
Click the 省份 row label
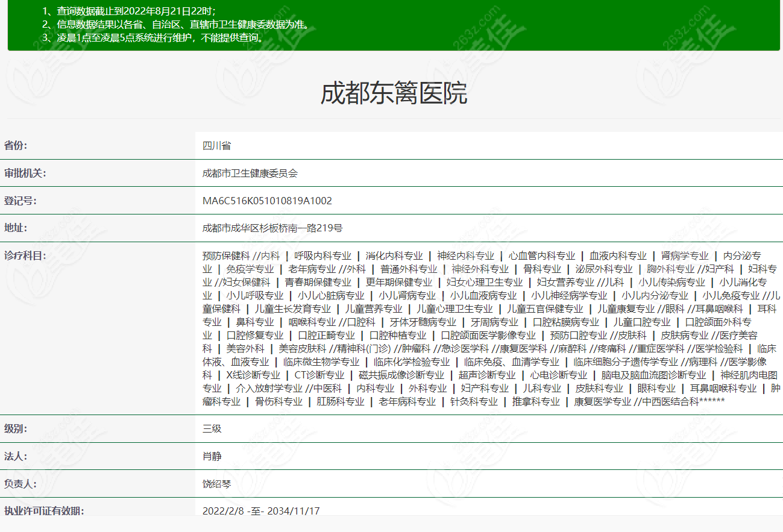click(16, 145)
